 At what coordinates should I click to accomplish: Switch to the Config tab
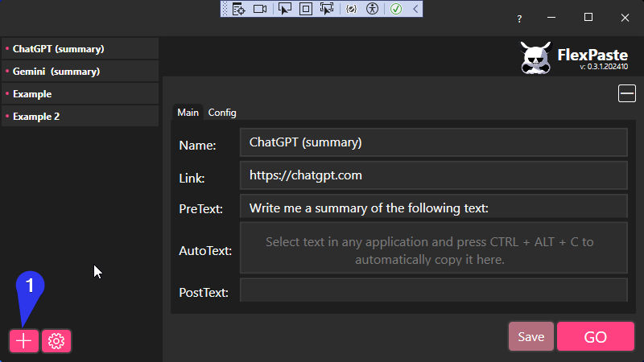coord(222,113)
